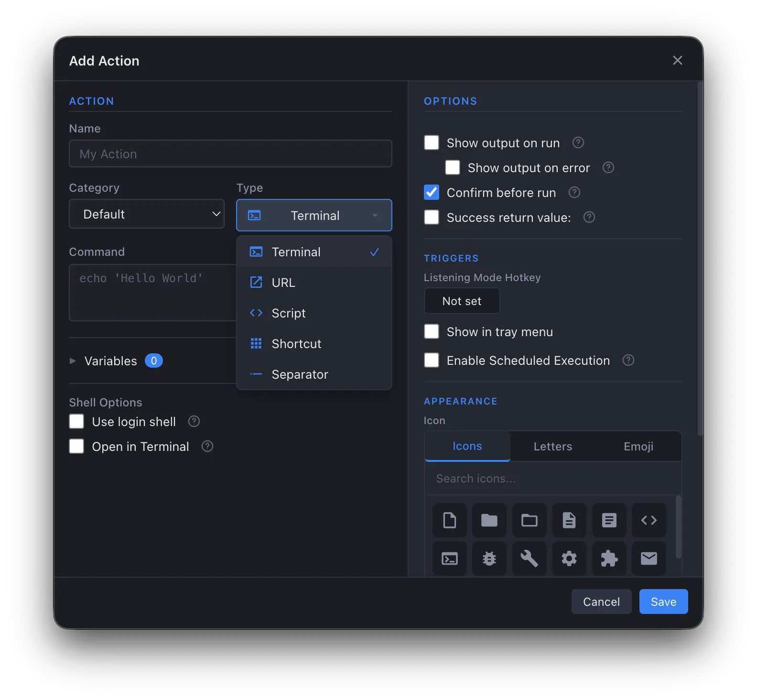Pick the bug icon

(489, 558)
